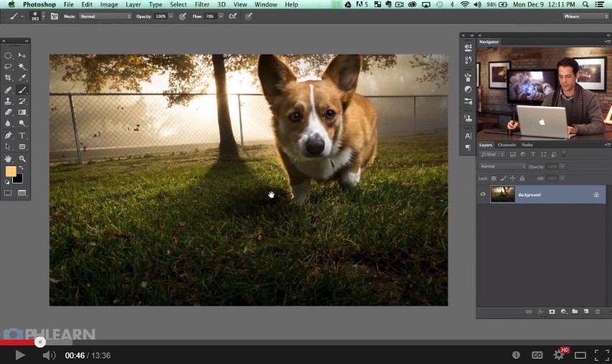Open Spotlight search in menu bar
This screenshot has width=612, height=364.
tap(585, 4)
